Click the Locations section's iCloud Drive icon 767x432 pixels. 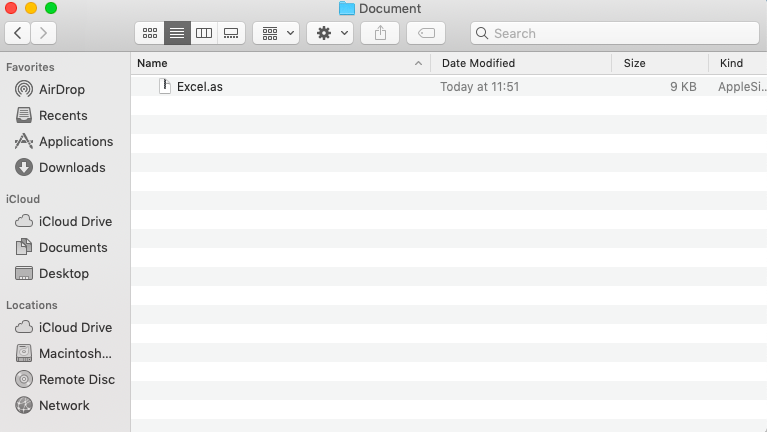(x=24, y=327)
